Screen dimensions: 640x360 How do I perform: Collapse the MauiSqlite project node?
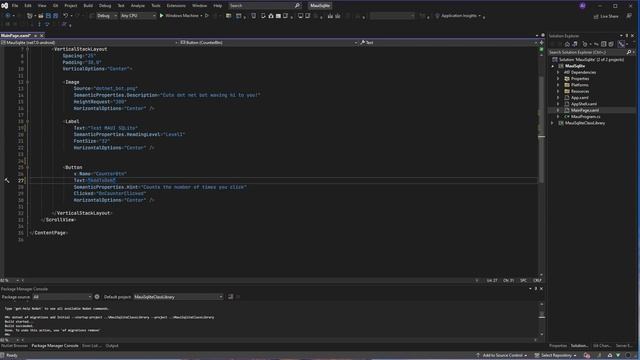[x=553, y=66]
